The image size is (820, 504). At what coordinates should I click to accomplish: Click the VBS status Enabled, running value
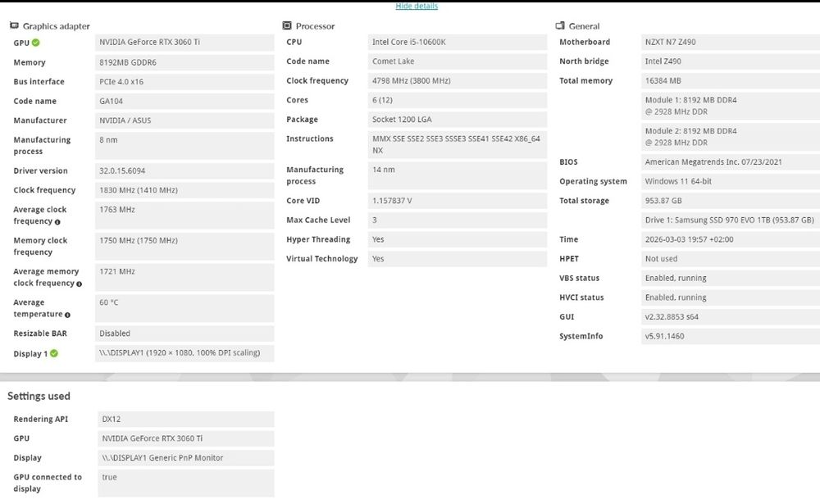730,278
